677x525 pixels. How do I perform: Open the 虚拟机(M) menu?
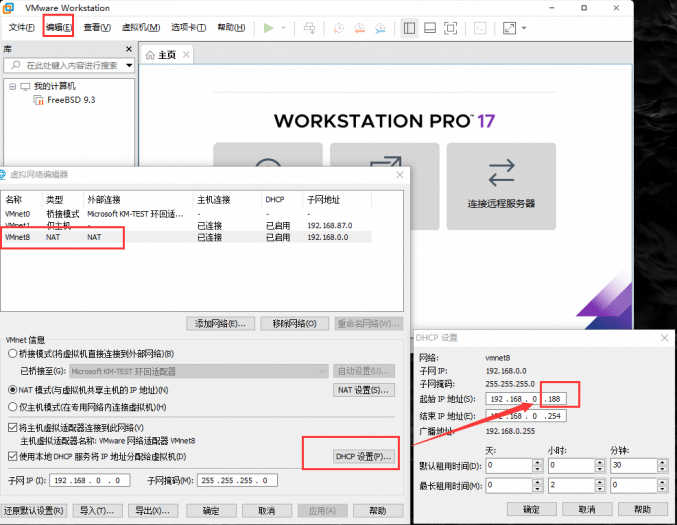tap(141, 28)
